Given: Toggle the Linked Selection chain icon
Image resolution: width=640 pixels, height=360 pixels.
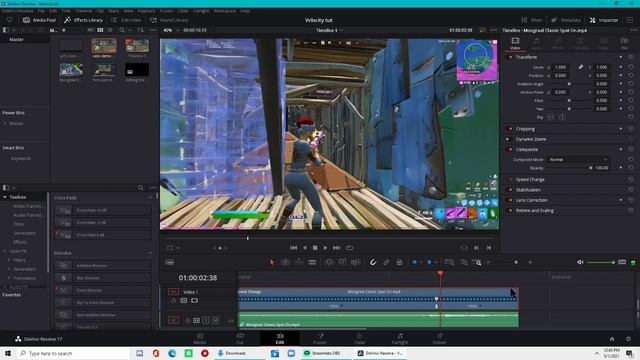Looking at the screenshot, I should coord(386,262).
